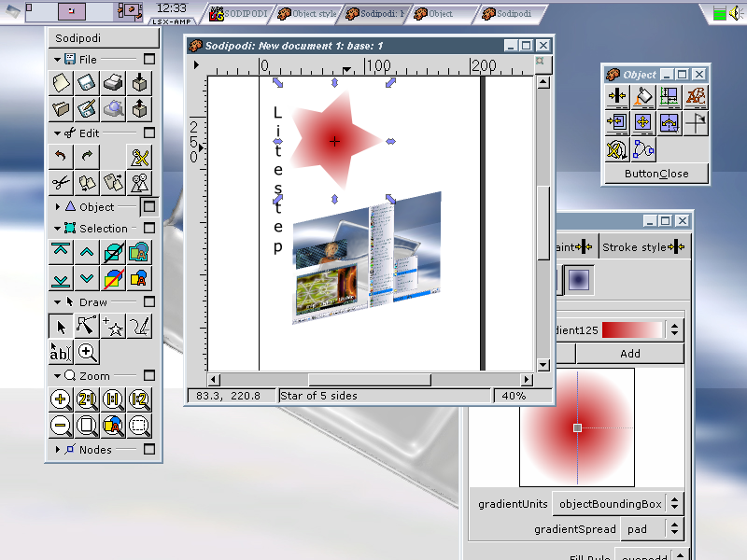This screenshot has height=560, width=747.
Task: Choose the arrow Select tool
Action: click(x=61, y=326)
